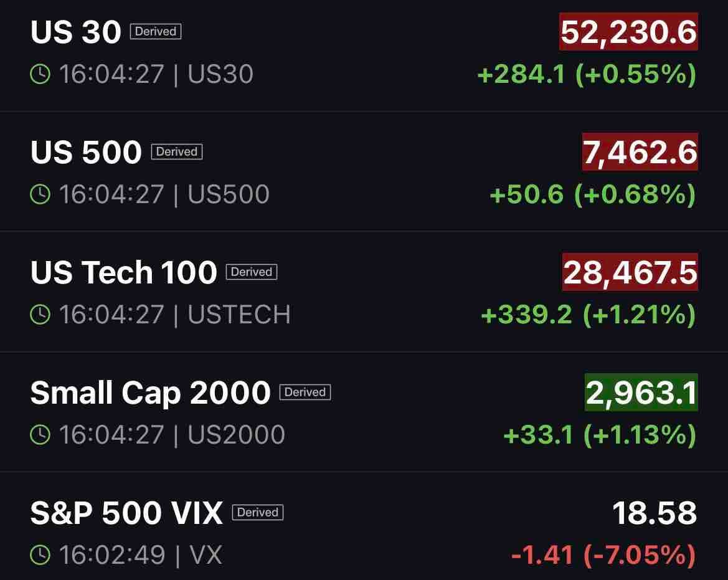Click the Derived badge next to S&P 500 VIX
The image size is (728, 580).
[258, 512]
